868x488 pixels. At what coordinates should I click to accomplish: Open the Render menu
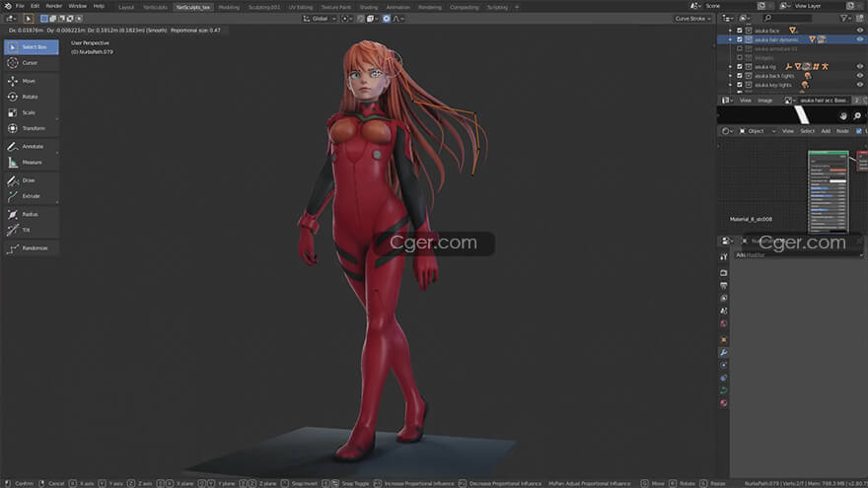[x=53, y=6]
